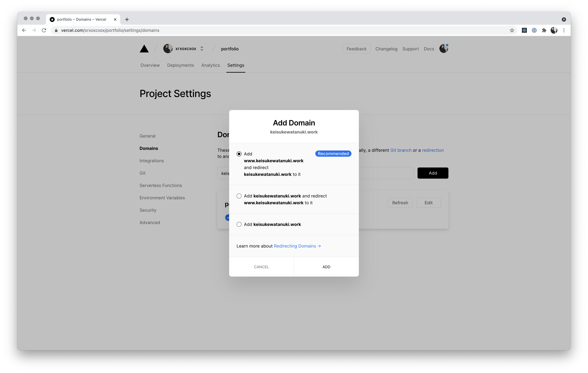Open the 1Password extension icon
The image size is (588, 373).
(534, 30)
